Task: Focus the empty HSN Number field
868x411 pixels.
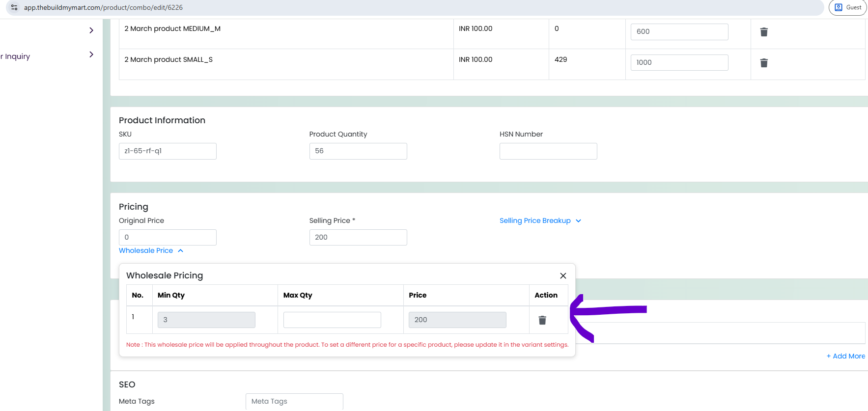Action: coord(548,151)
